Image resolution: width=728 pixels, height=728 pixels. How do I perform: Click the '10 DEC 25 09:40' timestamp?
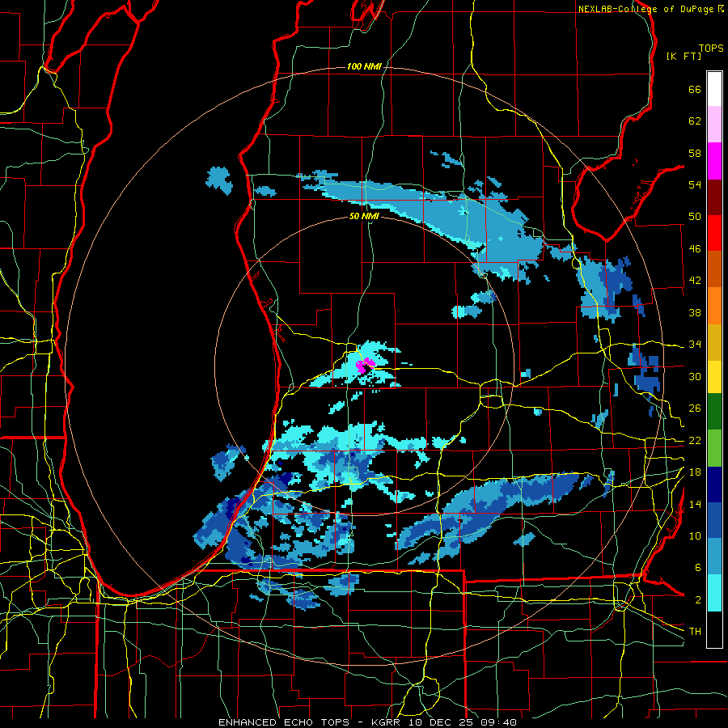463,722
